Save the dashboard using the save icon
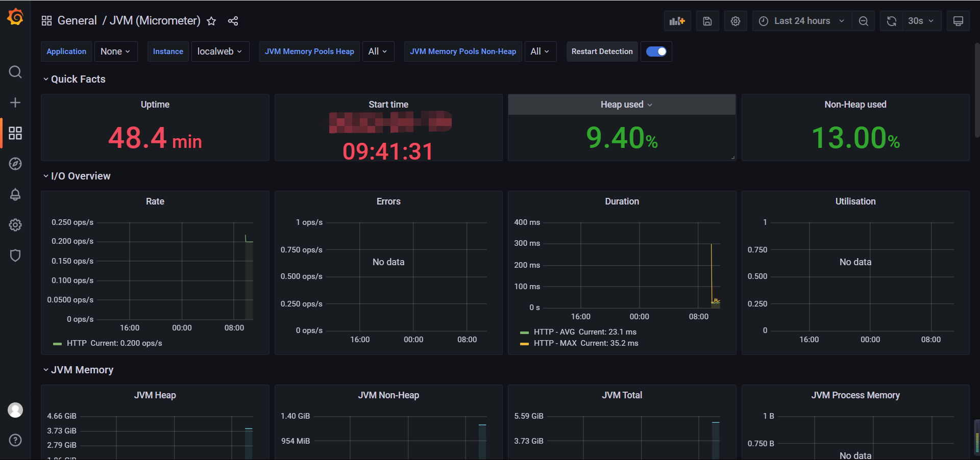Screen dimensions: 980x460 (x=707, y=21)
